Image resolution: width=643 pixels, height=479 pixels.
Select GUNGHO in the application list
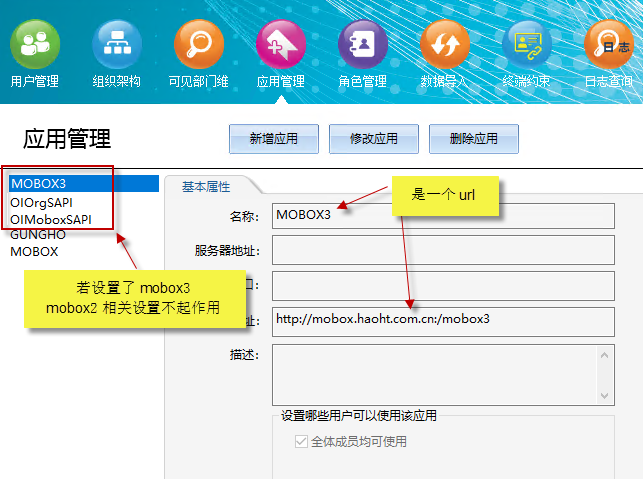pyautogui.click(x=38, y=235)
